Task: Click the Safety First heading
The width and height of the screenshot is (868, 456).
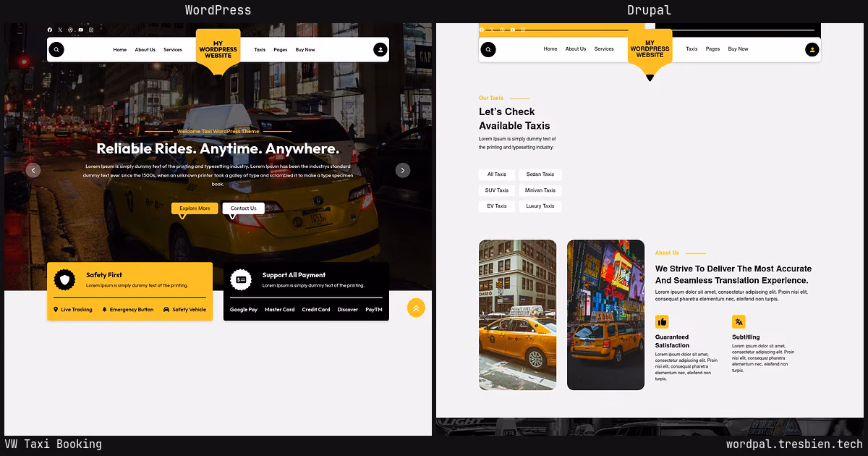Action: point(104,275)
